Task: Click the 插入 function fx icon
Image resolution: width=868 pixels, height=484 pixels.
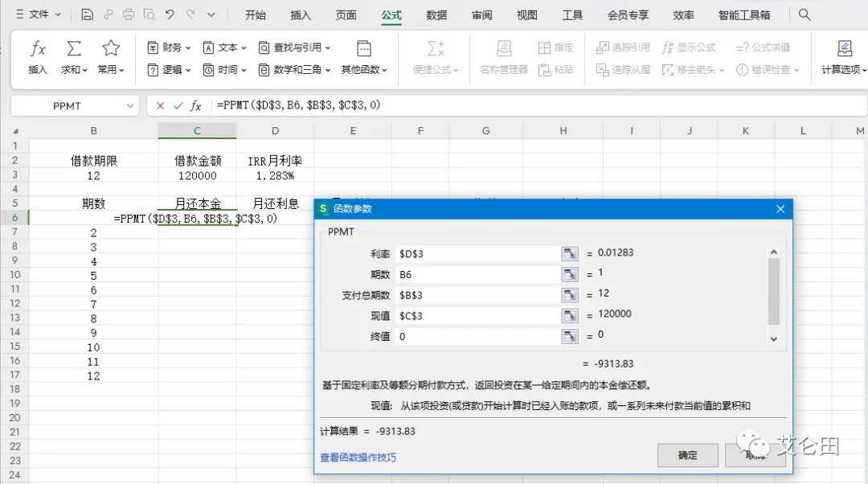Action: (x=38, y=50)
